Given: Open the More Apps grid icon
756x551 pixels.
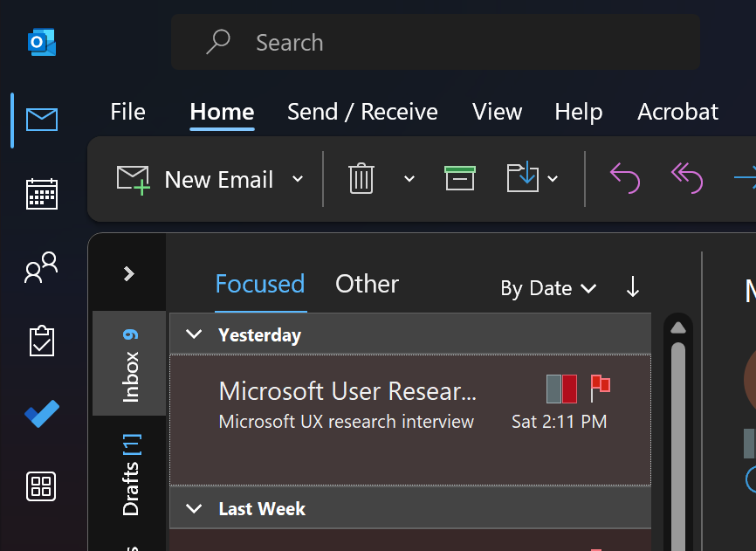Looking at the screenshot, I should tap(41, 486).
